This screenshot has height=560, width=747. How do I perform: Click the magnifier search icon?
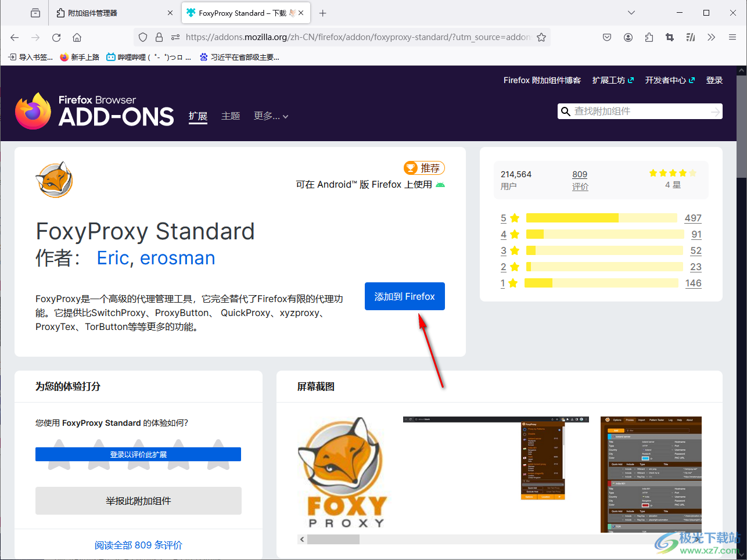click(x=565, y=112)
